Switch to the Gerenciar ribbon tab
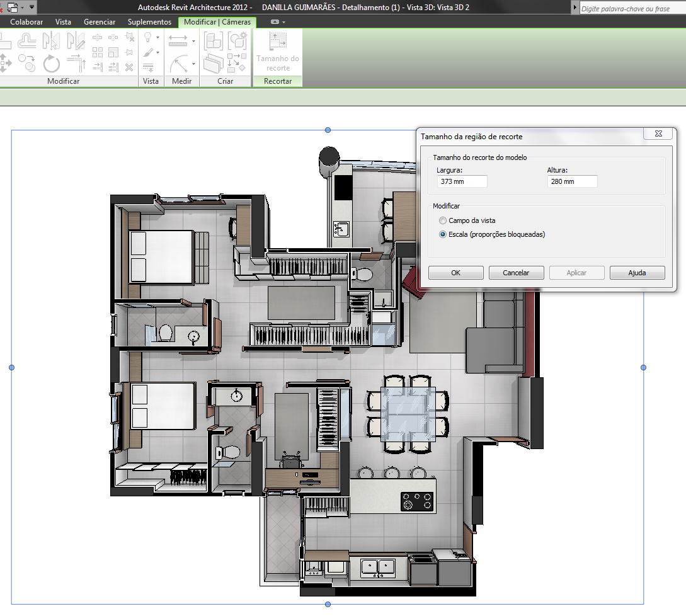 point(100,21)
